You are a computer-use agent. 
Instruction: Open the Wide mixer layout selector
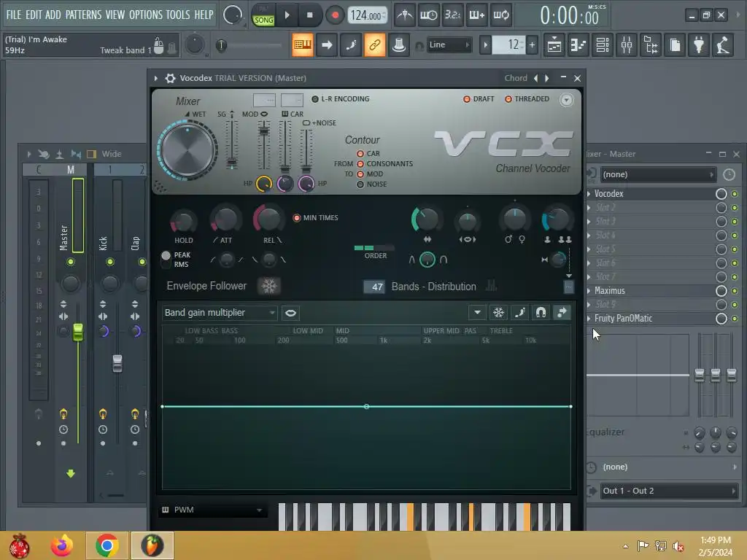coord(111,155)
